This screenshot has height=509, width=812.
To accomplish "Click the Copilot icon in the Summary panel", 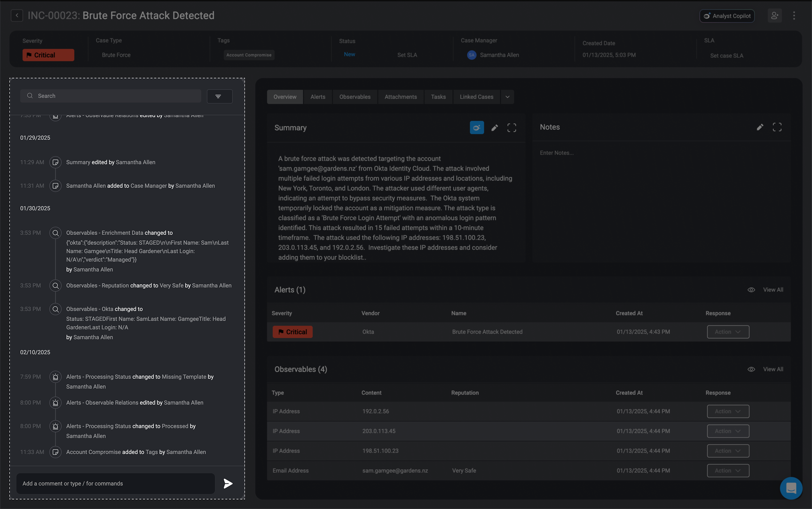I will [476, 127].
